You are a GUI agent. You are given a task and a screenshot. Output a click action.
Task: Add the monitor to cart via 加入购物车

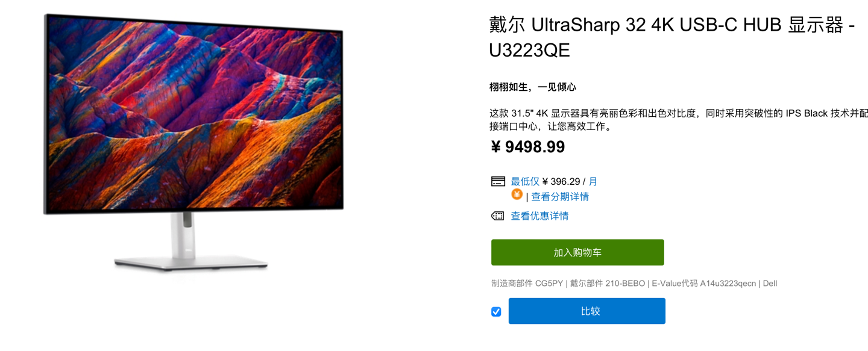point(577,252)
